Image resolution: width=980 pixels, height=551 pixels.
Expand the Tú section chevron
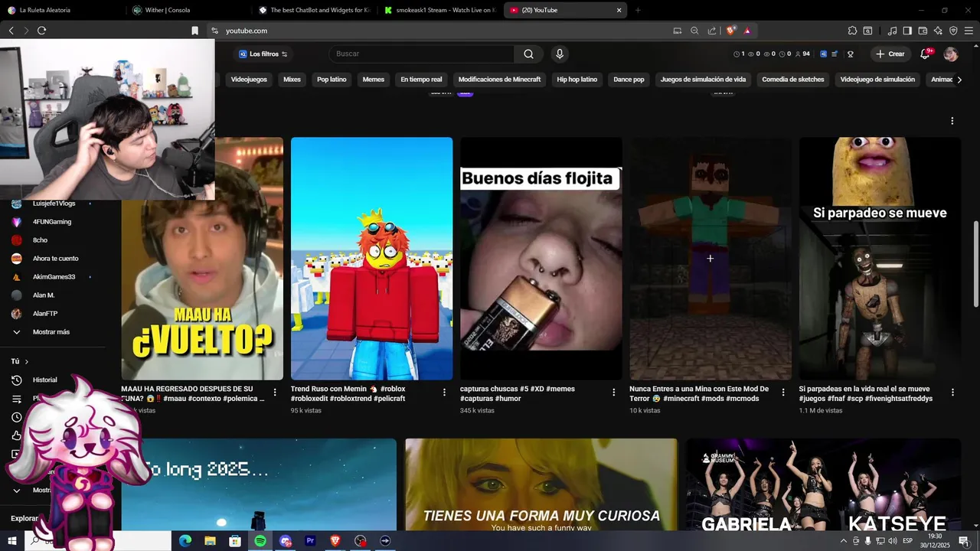coord(26,361)
